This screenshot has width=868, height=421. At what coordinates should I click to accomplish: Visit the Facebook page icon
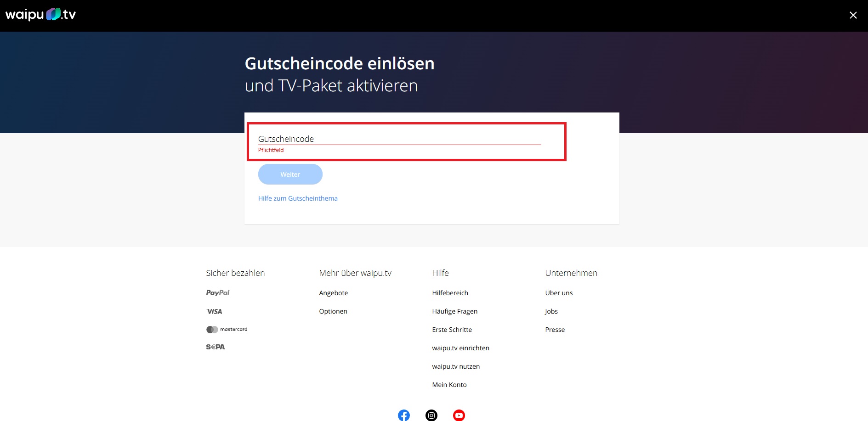(x=404, y=415)
